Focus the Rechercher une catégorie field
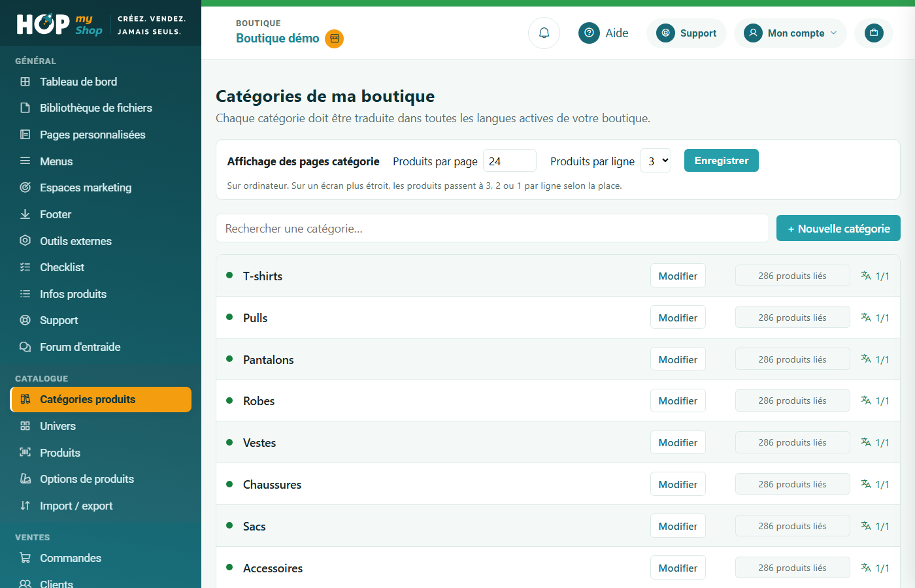The height and width of the screenshot is (588, 915). 492,228
